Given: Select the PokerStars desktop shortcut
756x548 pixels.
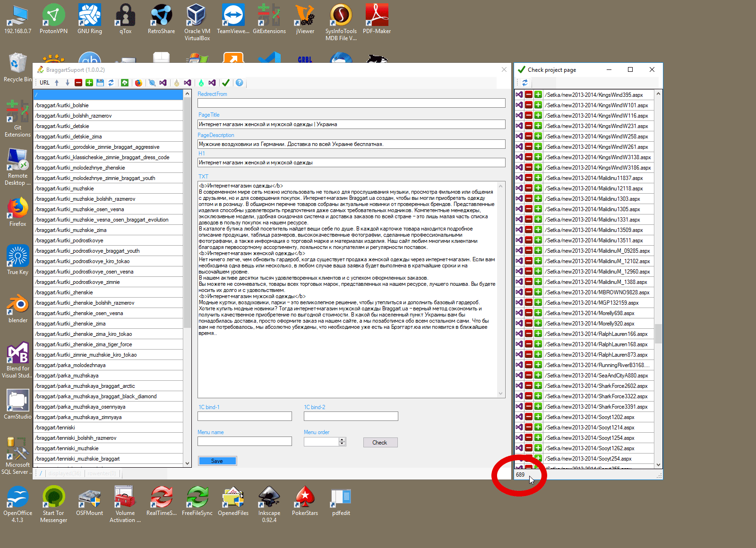Looking at the screenshot, I should click(305, 501).
